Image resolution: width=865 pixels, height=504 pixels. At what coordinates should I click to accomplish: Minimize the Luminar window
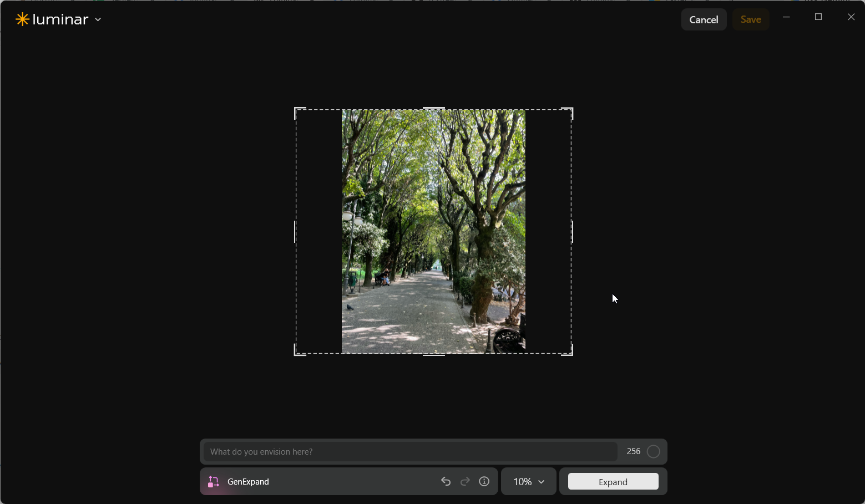coord(786,17)
